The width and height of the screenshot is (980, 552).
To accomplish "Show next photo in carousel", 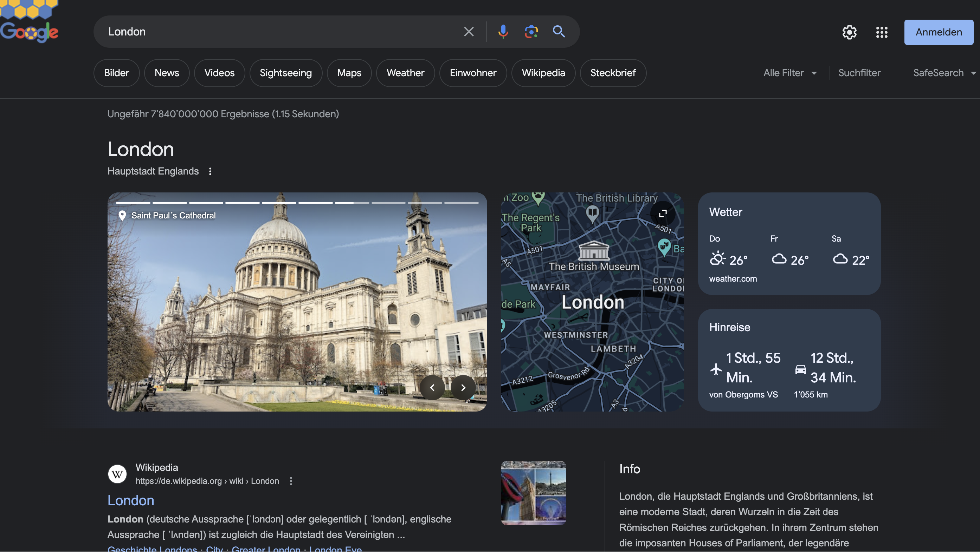I will pyautogui.click(x=463, y=387).
